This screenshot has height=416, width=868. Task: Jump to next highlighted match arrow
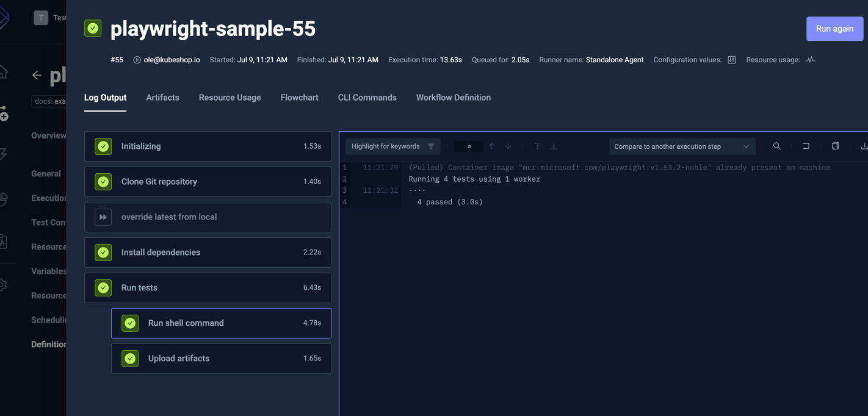click(508, 146)
